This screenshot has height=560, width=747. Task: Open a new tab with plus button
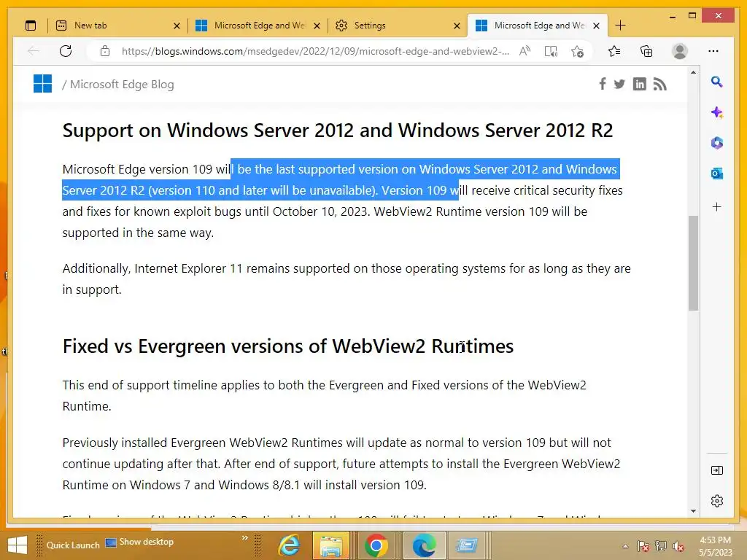pyautogui.click(x=620, y=26)
